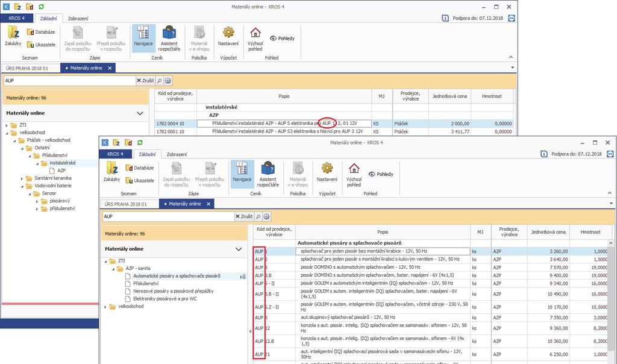Open Ukazatele in the front window
Image resolution: width=617 pixels, height=364 pixels.
(140, 180)
